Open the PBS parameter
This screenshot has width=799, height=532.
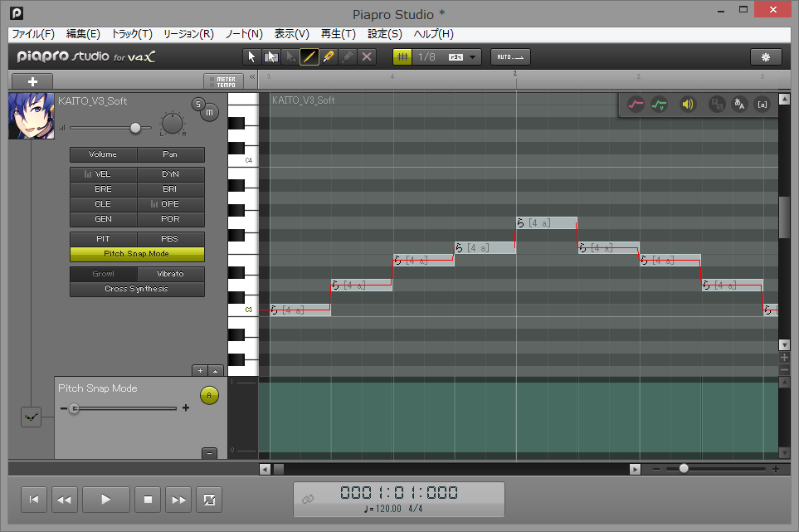click(x=171, y=238)
